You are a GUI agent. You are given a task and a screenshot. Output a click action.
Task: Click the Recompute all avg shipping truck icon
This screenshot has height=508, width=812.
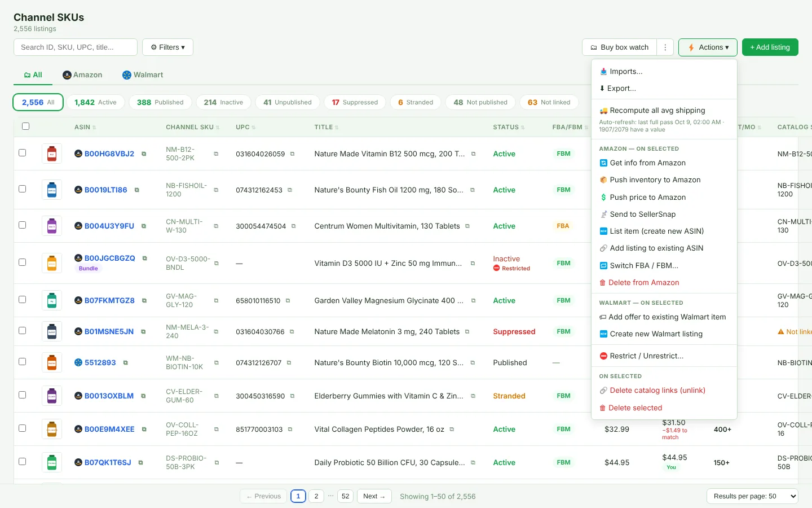[603, 111]
